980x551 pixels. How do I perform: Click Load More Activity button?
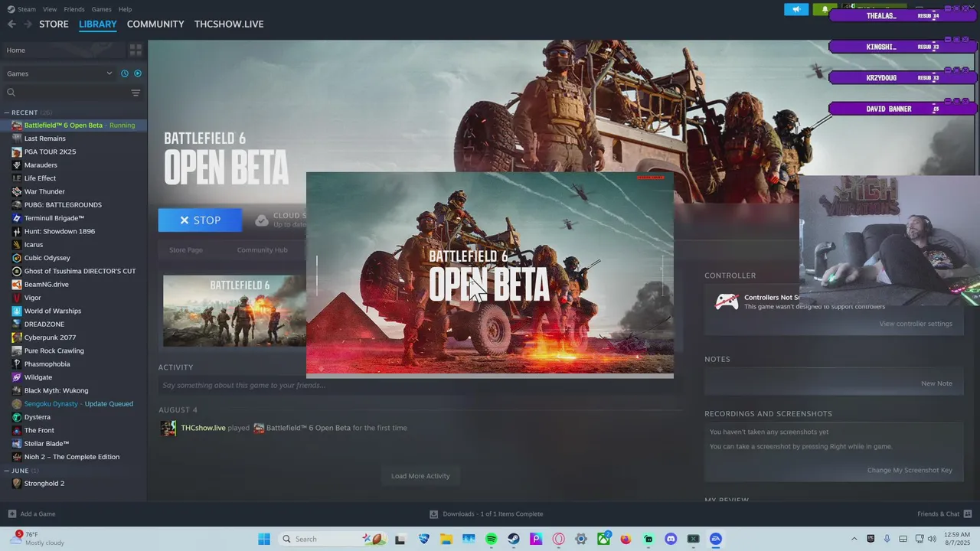coord(420,476)
